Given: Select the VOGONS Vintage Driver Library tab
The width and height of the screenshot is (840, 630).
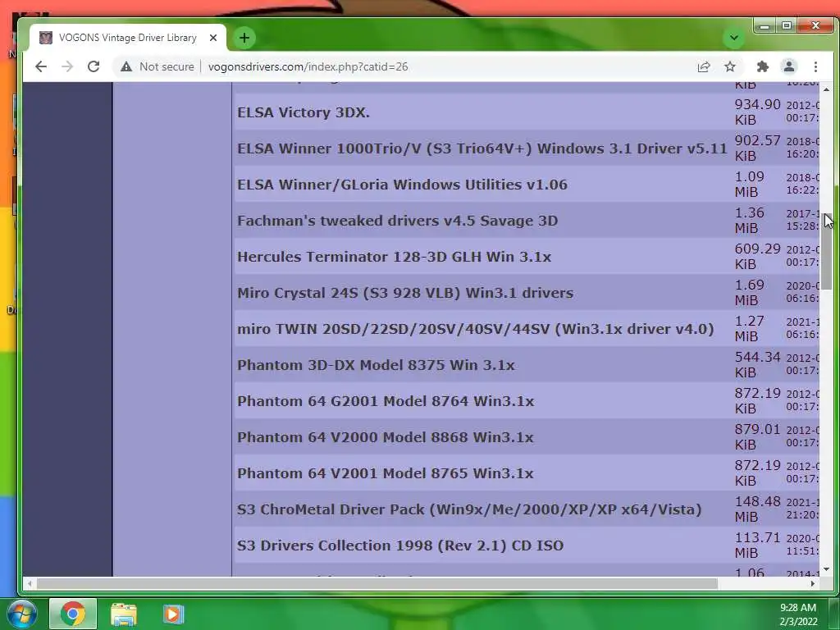Looking at the screenshot, I should pos(127,38).
